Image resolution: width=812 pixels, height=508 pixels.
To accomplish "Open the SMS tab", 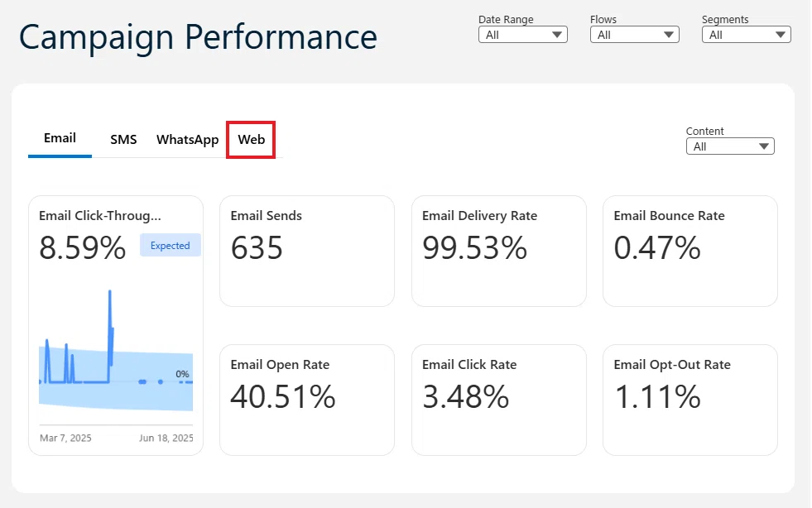I will 123,140.
